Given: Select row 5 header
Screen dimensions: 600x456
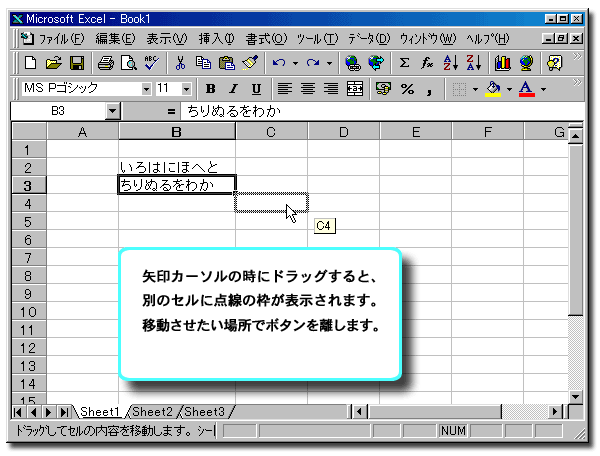Looking at the screenshot, I should click(x=29, y=222).
